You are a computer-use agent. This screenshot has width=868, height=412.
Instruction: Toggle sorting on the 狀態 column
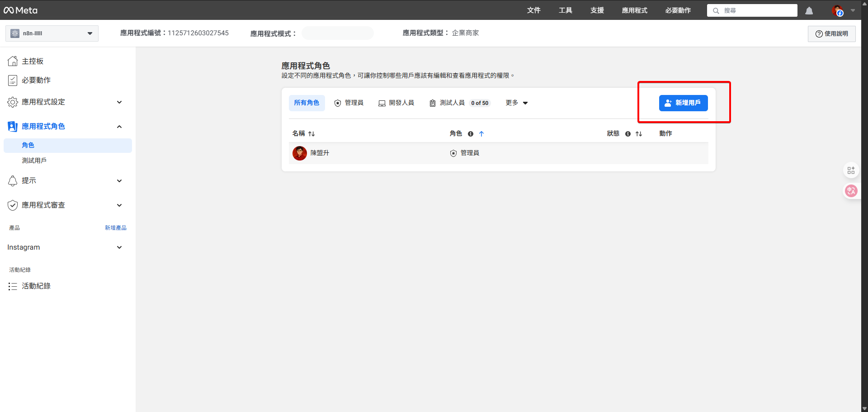tap(639, 134)
